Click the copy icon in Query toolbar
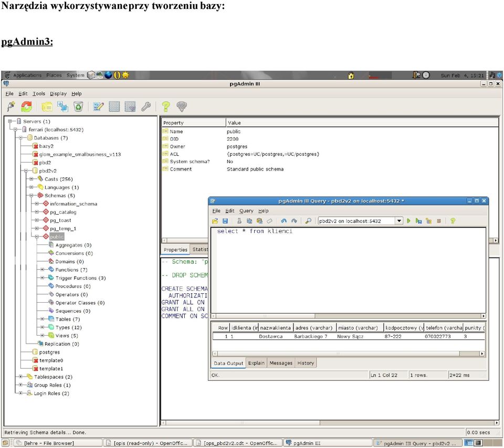The width and height of the screenshot is (504, 448). point(249,221)
